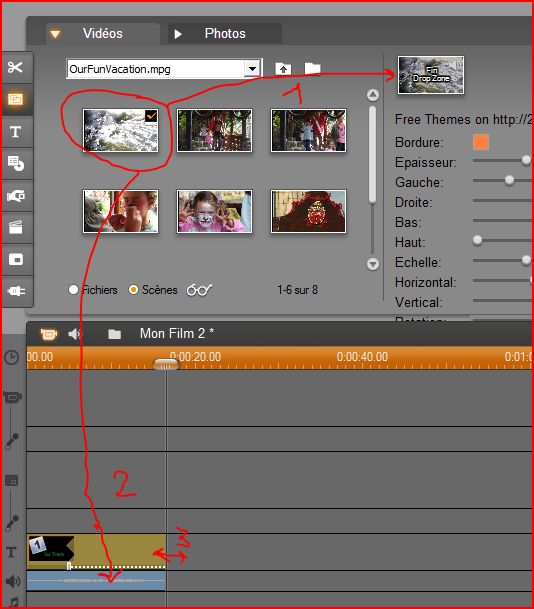Open the title editor T tool
Screen dimensions: 534x609
tap(16, 132)
